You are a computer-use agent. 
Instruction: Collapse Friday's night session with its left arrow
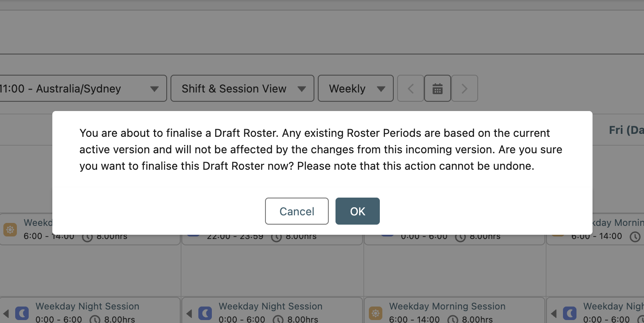point(554,313)
